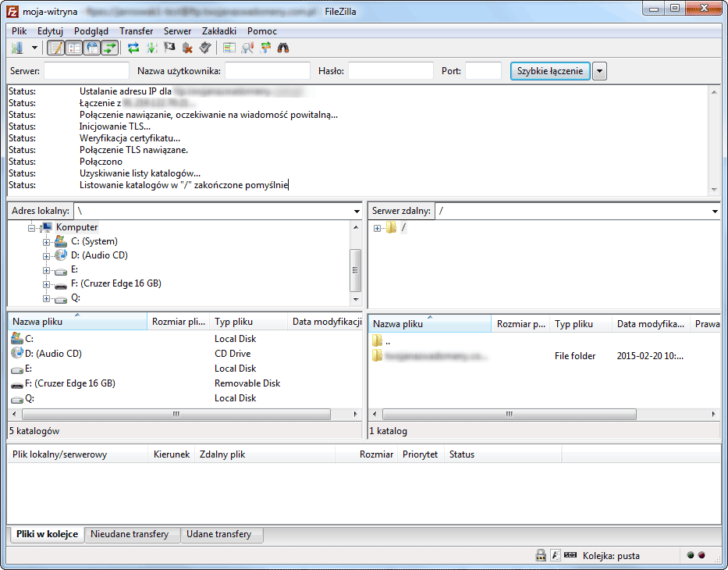Expand the C: (System) tree node

47,241
